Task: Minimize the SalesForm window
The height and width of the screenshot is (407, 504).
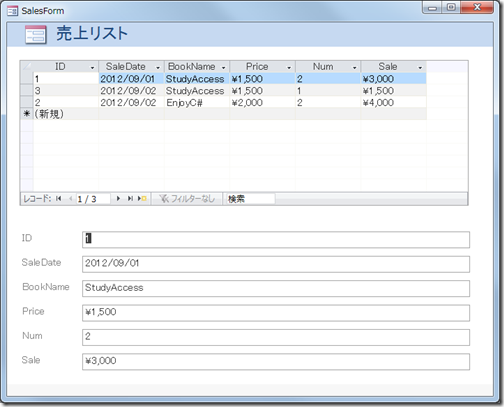Action: pyautogui.click(x=432, y=7)
